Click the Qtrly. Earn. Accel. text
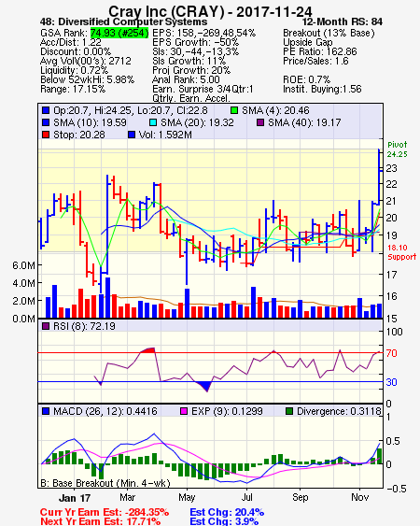This screenshot has height=526, width=420. (x=191, y=98)
